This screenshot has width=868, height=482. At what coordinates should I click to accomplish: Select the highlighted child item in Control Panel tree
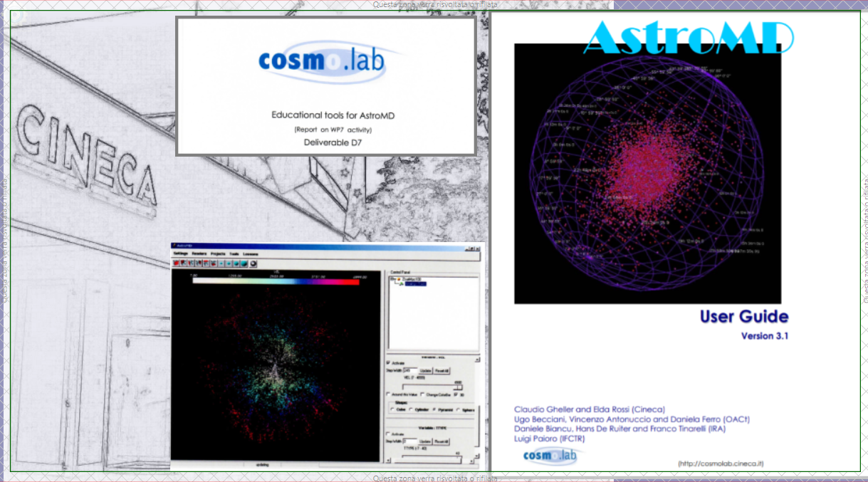pyautogui.click(x=415, y=284)
